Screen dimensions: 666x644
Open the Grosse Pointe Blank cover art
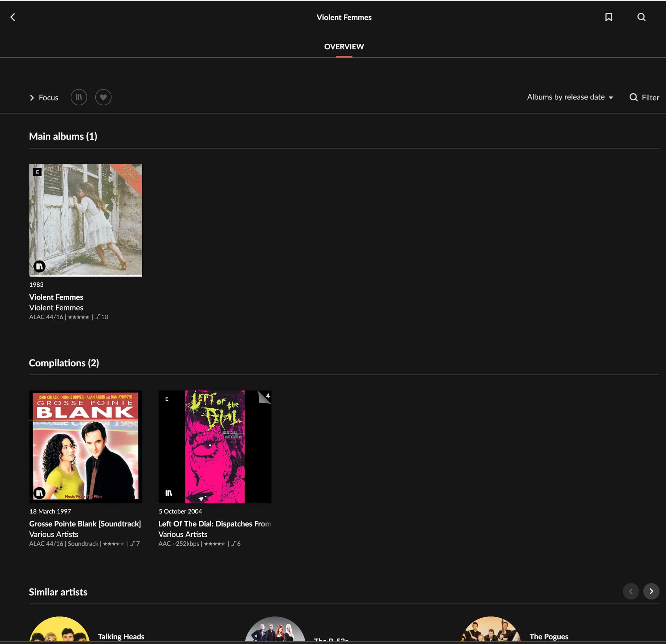click(x=86, y=447)
